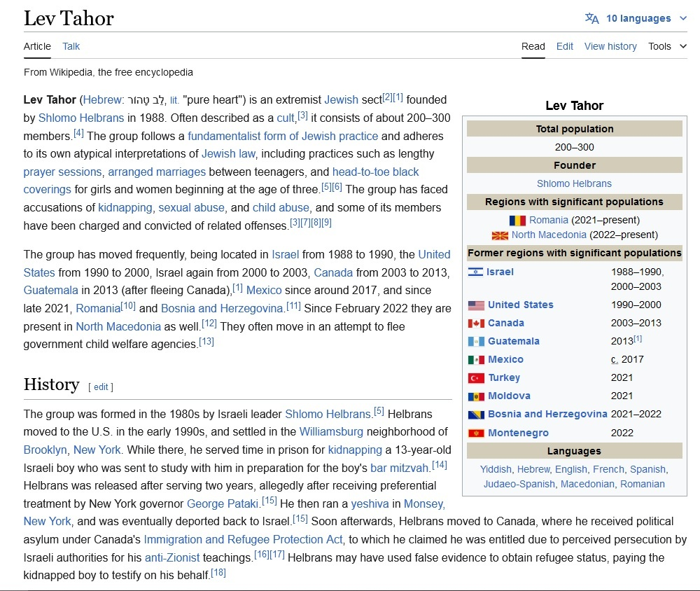Click Romania link in infobox
Screen dimensions: 700x591
point(549,221)
